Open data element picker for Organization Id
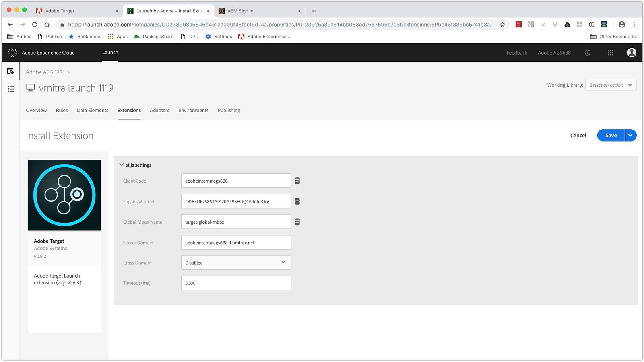The image size is (644, 362). pos(297,202)
